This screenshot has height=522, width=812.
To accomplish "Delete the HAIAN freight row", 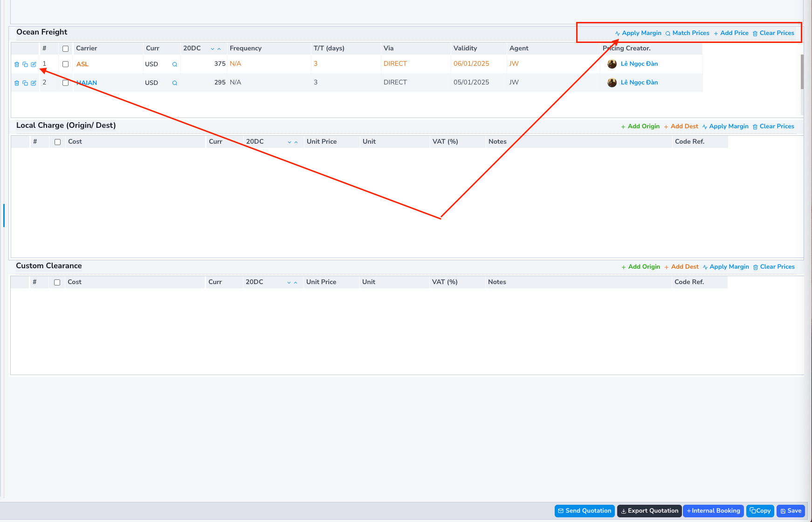I will 17,83.
